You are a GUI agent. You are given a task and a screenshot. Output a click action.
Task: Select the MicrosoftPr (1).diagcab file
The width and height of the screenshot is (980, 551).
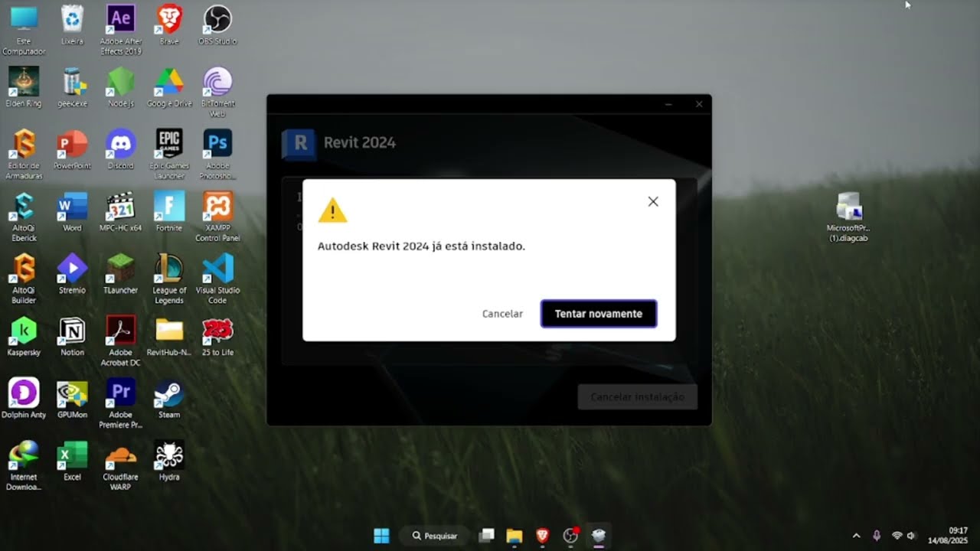pyautogui.click(x=848, y=217)
